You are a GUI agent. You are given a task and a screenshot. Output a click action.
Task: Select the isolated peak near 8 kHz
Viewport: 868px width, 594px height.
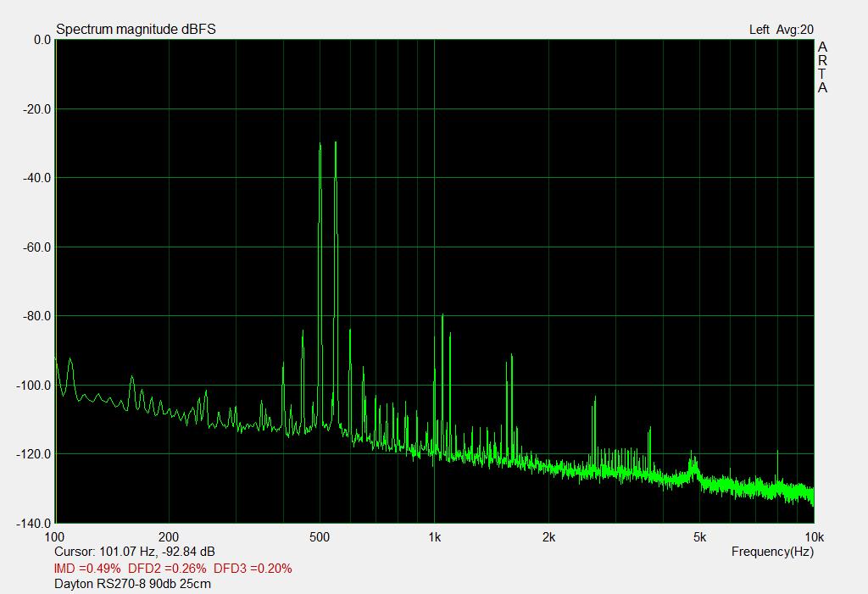[x=777, y=453]
